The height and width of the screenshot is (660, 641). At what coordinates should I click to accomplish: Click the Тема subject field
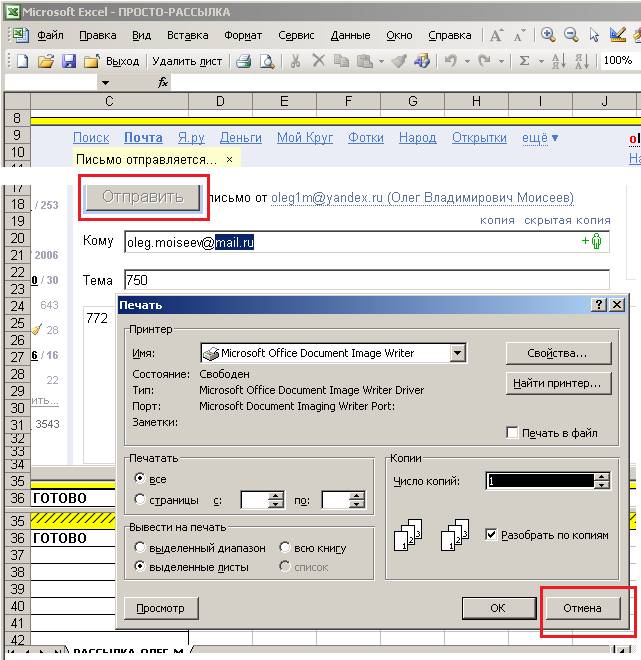[x=367, y=279]
